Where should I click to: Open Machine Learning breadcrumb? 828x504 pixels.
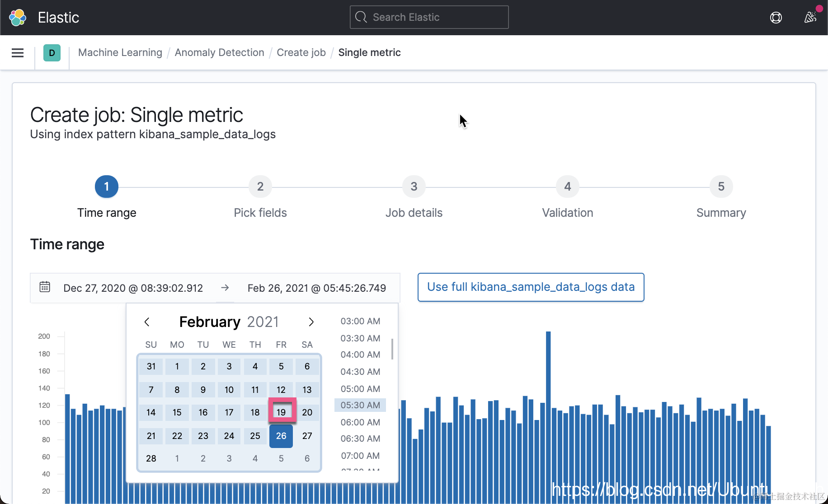120,52
